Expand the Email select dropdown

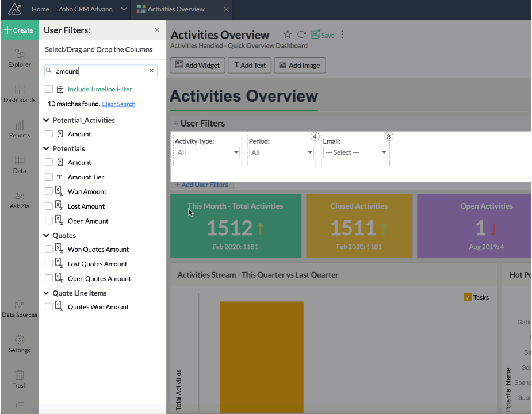click(355, 153)
